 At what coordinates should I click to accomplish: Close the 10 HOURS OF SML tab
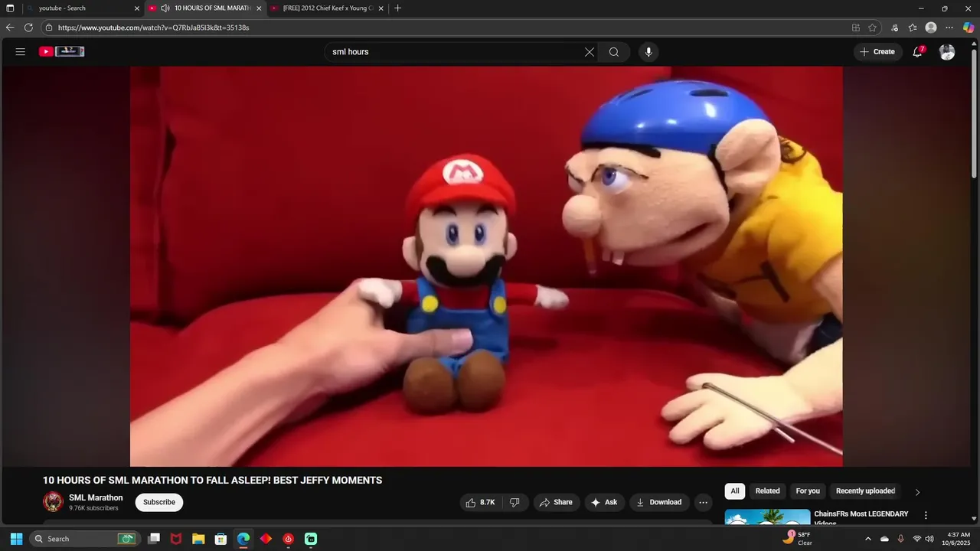pyautogui.click(x=259, y=8)
